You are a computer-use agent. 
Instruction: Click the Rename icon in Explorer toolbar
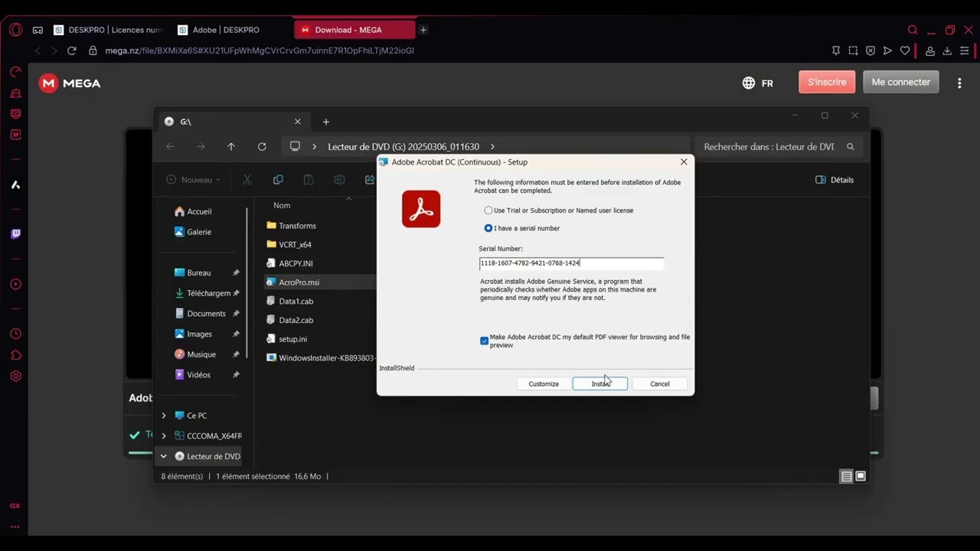click(339, 180)
